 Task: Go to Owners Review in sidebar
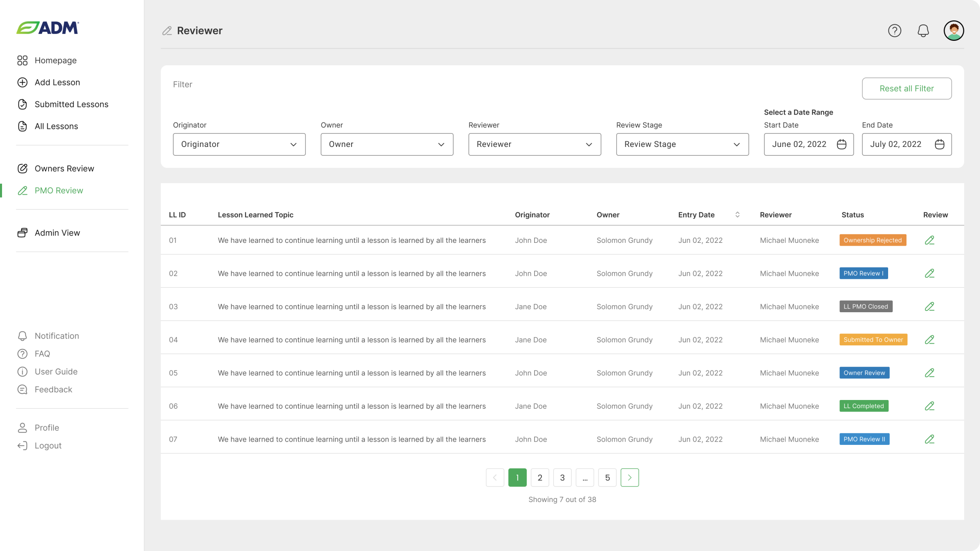pyautogui.click(x=64, y=169)
